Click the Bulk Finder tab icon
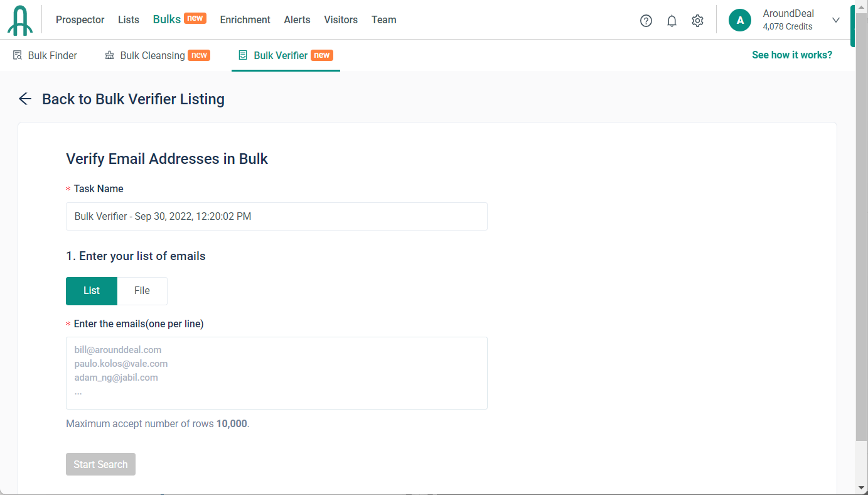Image resolution: width=868 pixels, height=495 pixels. [x=18, y=55]
